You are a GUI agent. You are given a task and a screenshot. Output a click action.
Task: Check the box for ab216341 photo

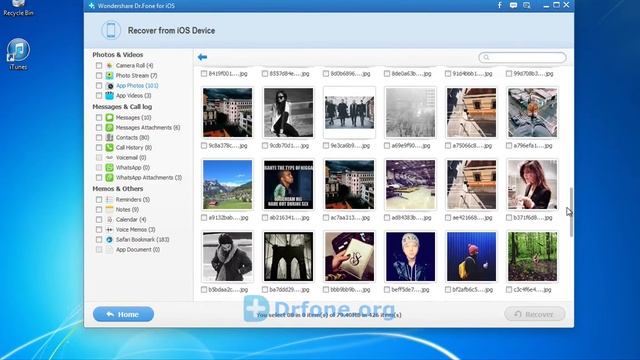click(265, 218)
